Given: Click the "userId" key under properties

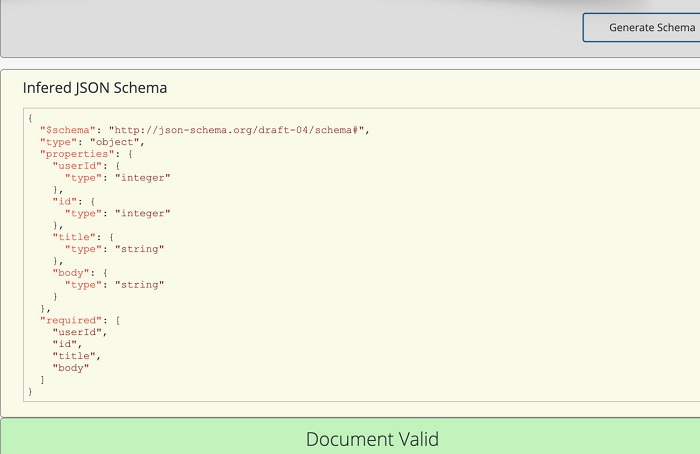Looking at the screenshot, I should [75, 166].
